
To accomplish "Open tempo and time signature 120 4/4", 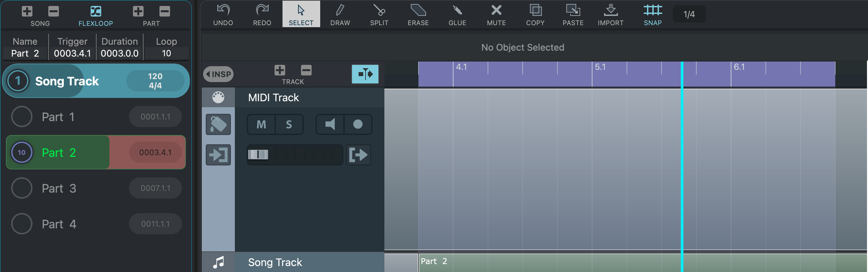I will pyautogui.click(x=155, y=81).
